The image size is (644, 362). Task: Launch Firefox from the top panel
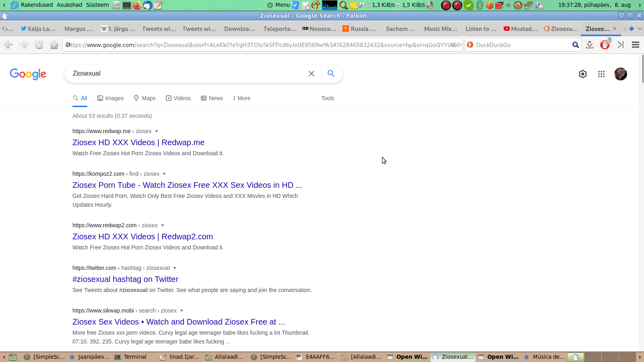[x=137, y=5]
